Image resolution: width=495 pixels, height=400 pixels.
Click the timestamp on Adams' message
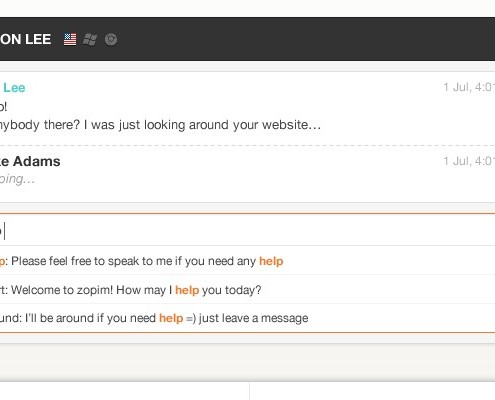click(x=469, y=161)
